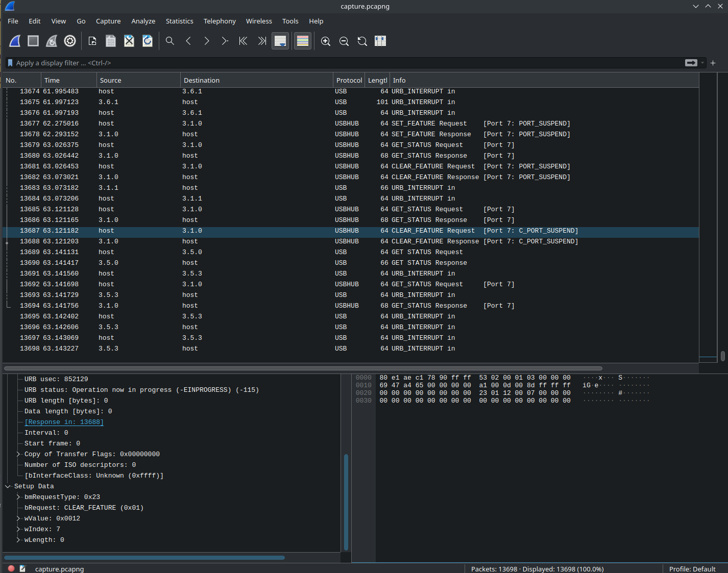Screen dimensions: 728x573
Task: Open expert information from status bar
Action: point(11,568)
